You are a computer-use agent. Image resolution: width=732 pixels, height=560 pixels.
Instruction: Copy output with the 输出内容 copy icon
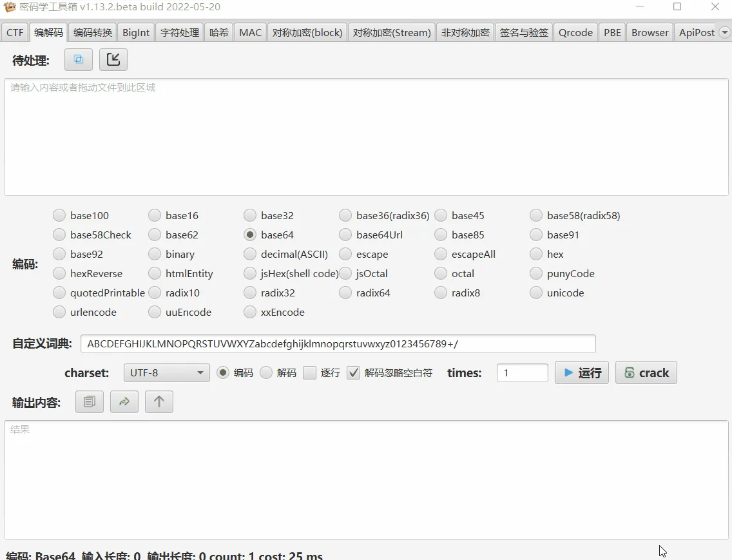(x=89, y=401)
